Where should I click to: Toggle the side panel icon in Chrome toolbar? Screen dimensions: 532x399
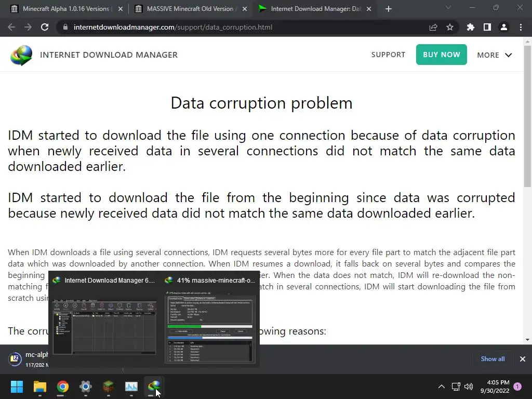pos(487,27)
